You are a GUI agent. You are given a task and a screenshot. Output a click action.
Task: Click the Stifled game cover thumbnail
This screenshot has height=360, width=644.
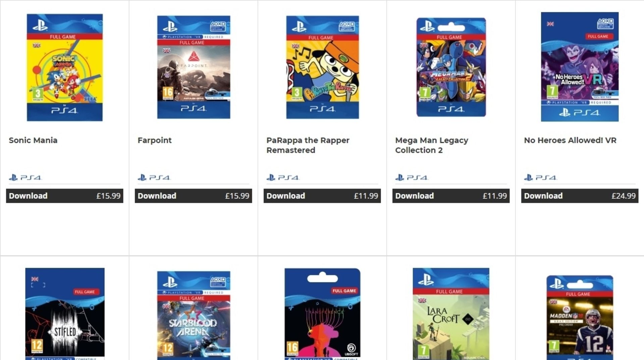65,313
